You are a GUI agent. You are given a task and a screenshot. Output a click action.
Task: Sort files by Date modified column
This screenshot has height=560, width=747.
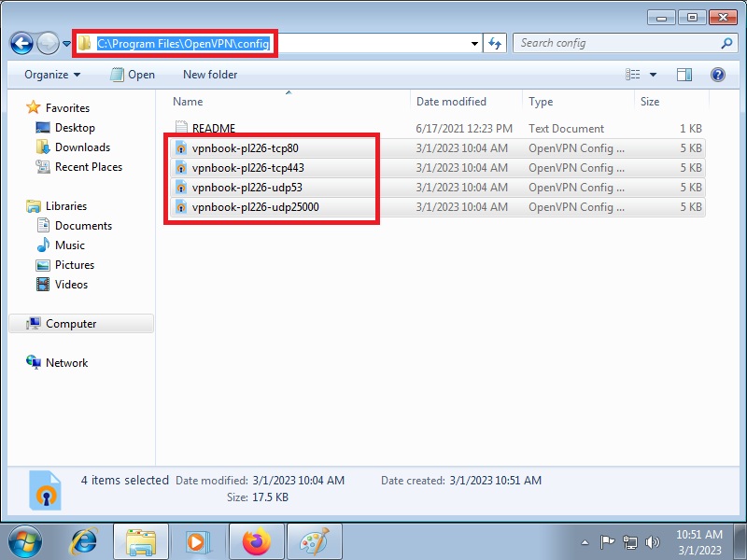[451, 102]
